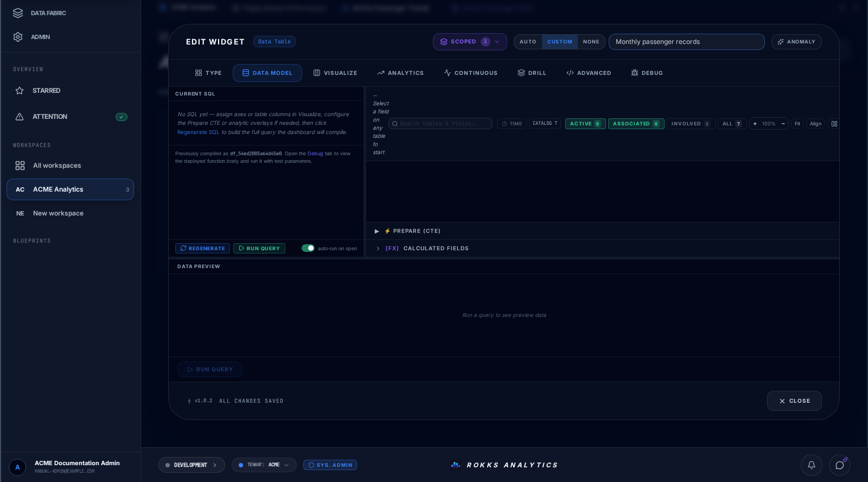Click the widget title input field
Viewport: 868px width, 482px height.
(687, 42)
